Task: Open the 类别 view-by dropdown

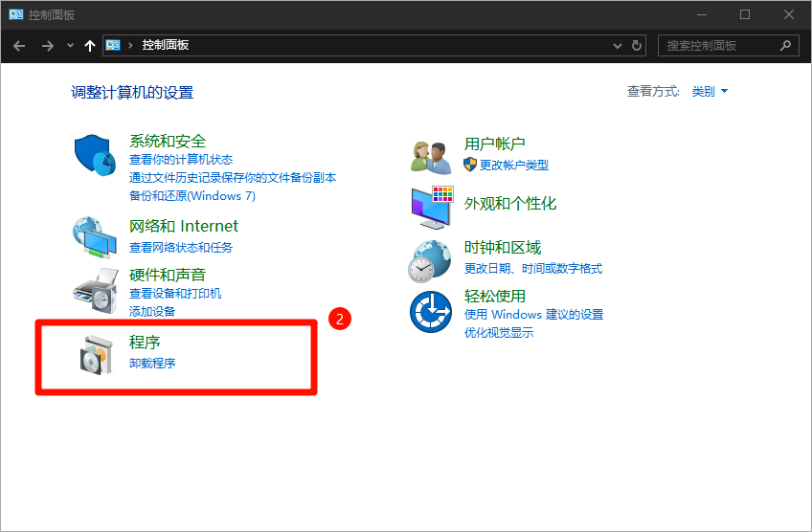Action: [710, 92]
